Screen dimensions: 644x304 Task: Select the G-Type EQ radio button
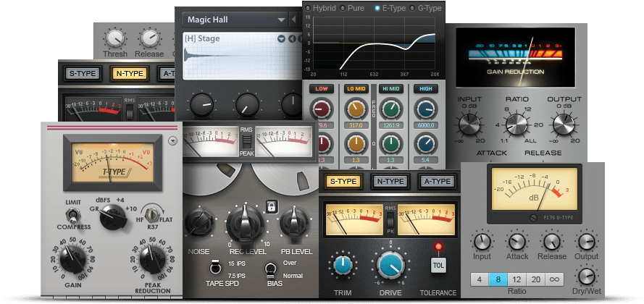pyautogui.click(x=414, y=8)
